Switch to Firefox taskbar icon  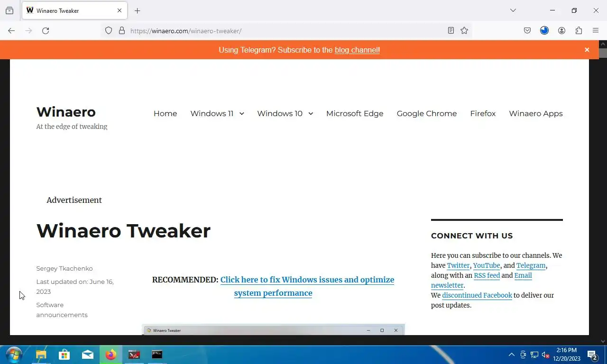pyautogui.click(x=111, y=355)
